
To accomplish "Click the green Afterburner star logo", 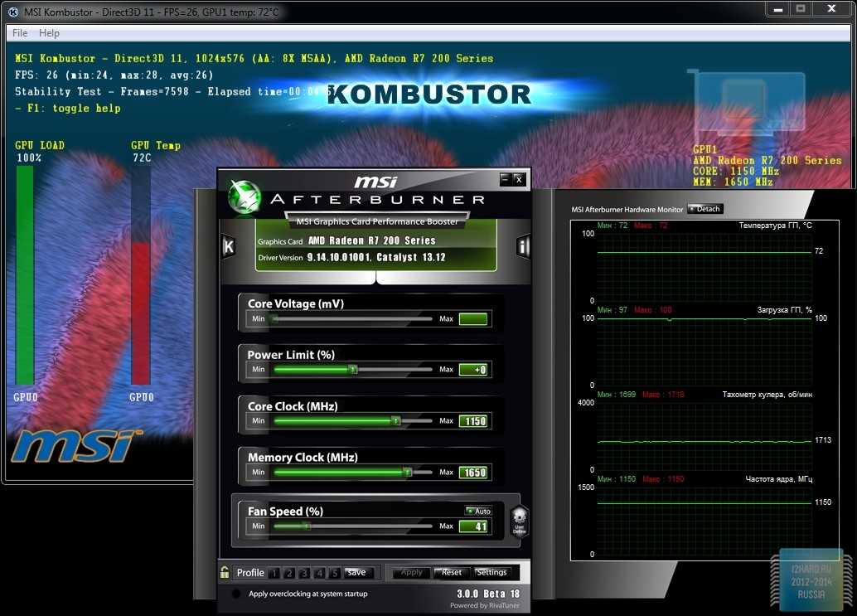I will coord(244,196).
